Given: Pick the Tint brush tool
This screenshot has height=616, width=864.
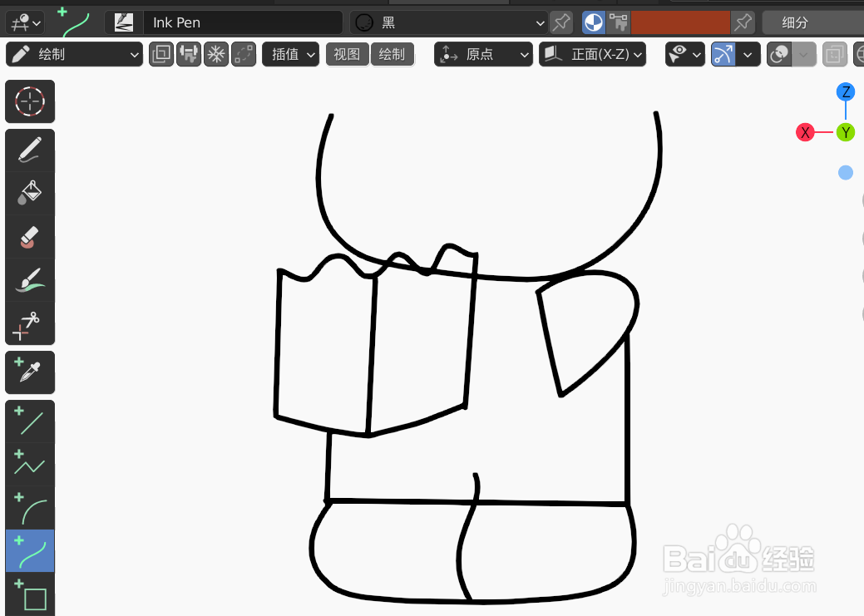Looking at the screenshot, I should pos(30,282).
